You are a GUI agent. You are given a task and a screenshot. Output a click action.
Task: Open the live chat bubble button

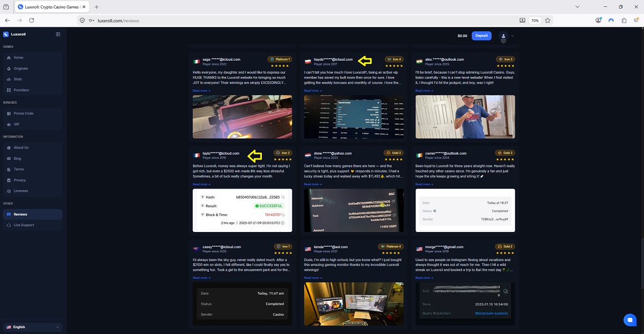click(x=630, y=320)
